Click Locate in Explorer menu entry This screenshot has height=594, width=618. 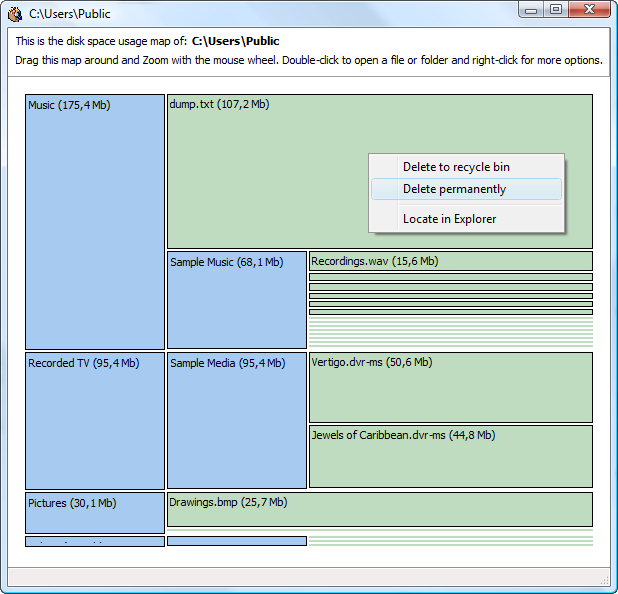pyautogui.click(x=449, y=219)
